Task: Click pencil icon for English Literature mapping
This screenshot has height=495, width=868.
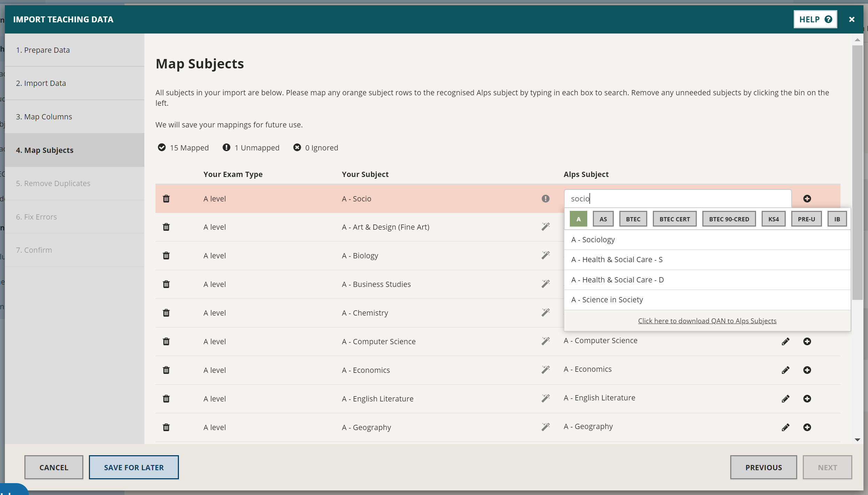Action: [785, 399]
